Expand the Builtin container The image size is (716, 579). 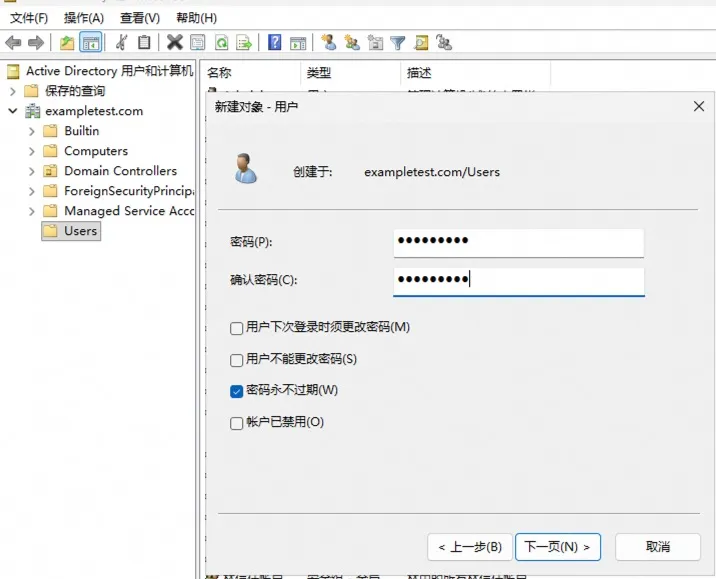point(32,132)
